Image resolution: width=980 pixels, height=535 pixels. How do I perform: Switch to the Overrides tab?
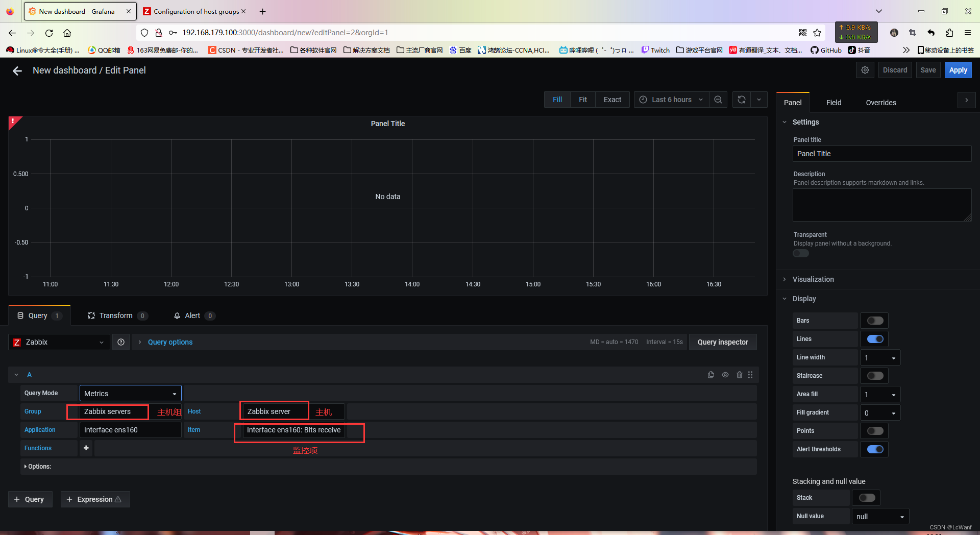[880, 103]
